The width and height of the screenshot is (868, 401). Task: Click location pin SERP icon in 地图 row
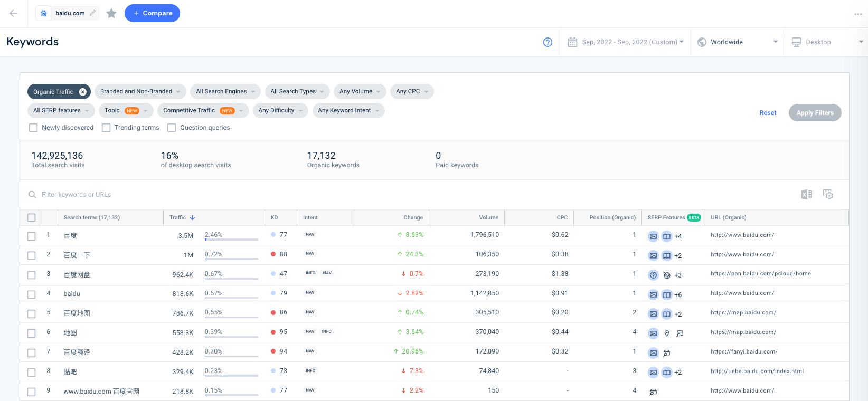667,333
